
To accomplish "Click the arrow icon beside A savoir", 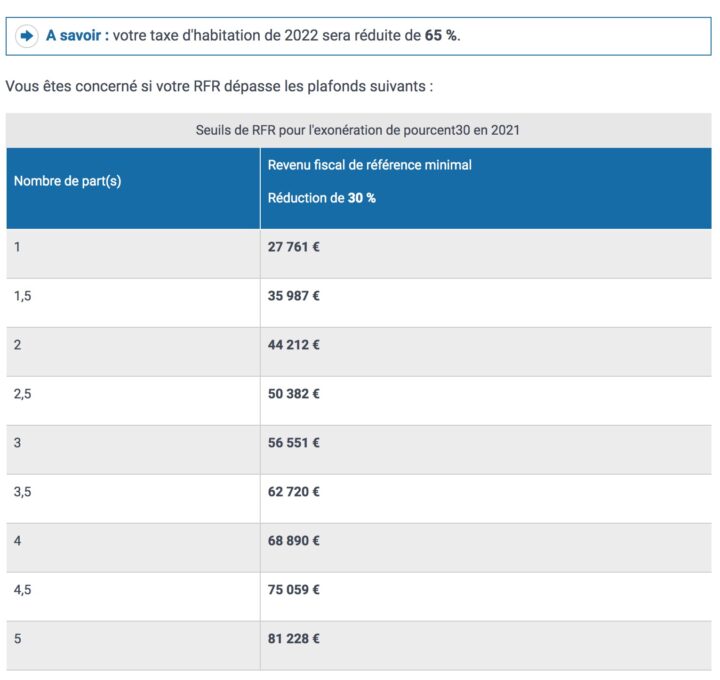I will 27,35.
